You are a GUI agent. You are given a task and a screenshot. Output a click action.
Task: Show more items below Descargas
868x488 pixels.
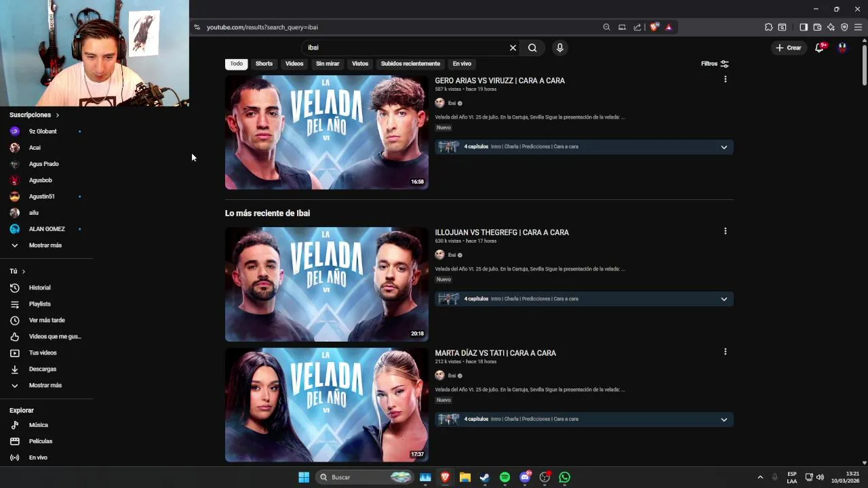tap(46, 385)
